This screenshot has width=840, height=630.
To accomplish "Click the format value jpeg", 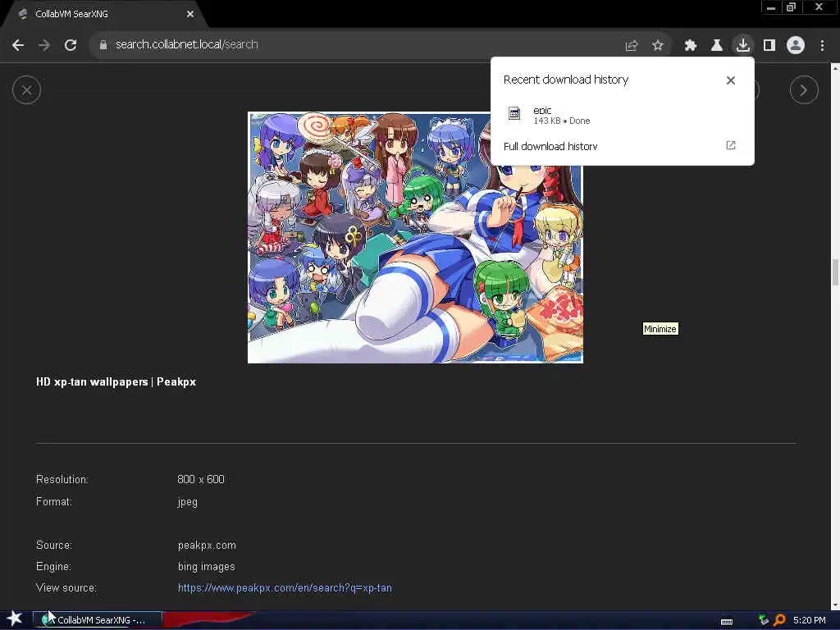I will coord(188,502).
